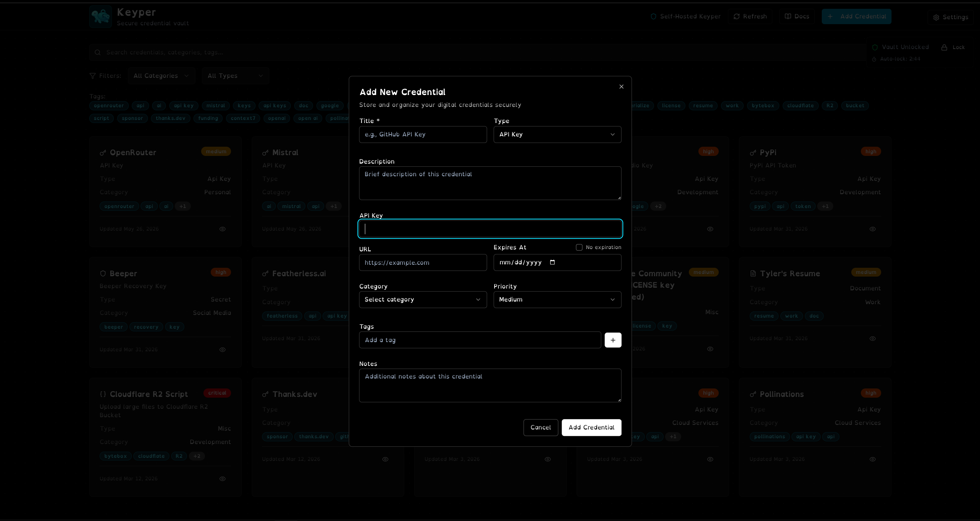Click the Self-Hosted Keyper shield label

tap(685, 16)
